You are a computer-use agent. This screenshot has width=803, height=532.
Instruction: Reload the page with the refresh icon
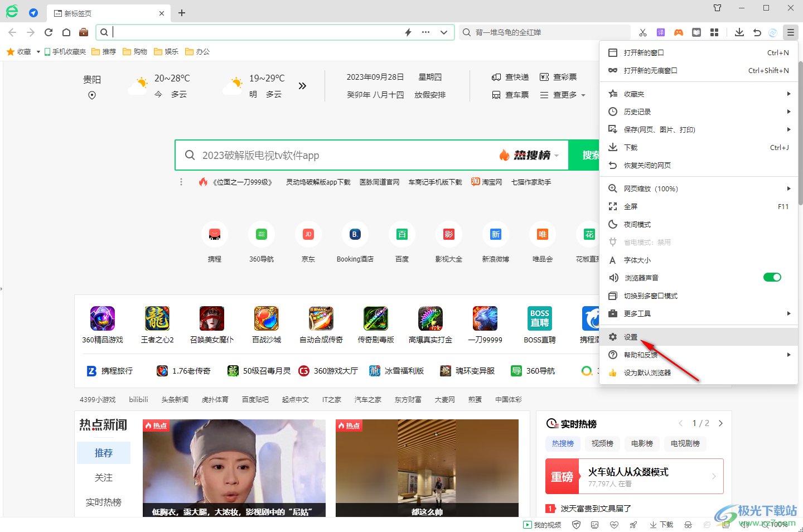[x=49, y=32]
